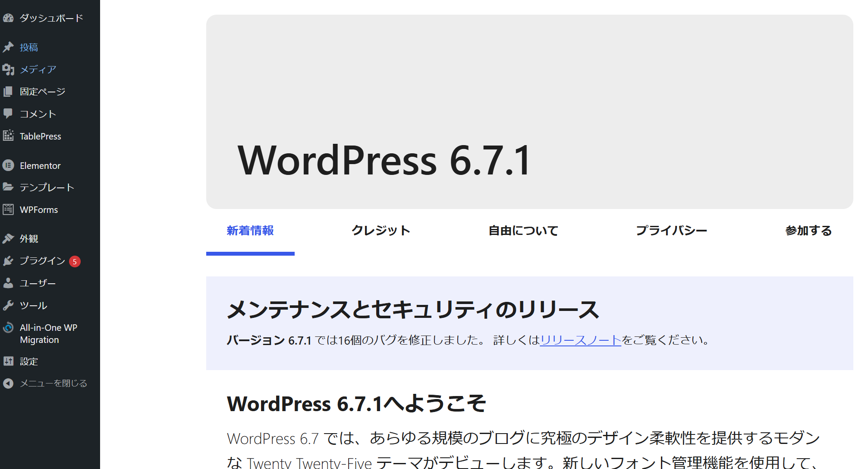The width and height of the screenshot is (868, 469).
Task: Open TablePress in the sidebar
Action: click(x=41, y=136)
